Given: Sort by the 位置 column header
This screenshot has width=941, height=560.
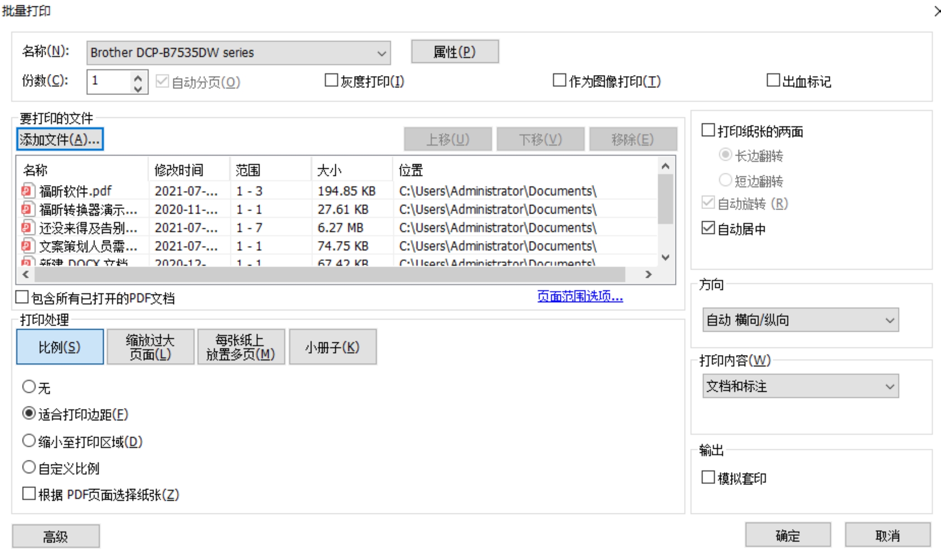Looking at the screenshot, I should [525, 170].
